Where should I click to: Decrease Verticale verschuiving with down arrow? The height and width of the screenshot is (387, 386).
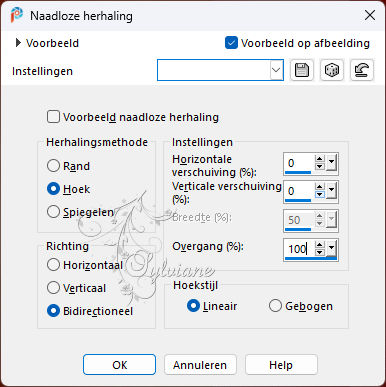[319, 195]
